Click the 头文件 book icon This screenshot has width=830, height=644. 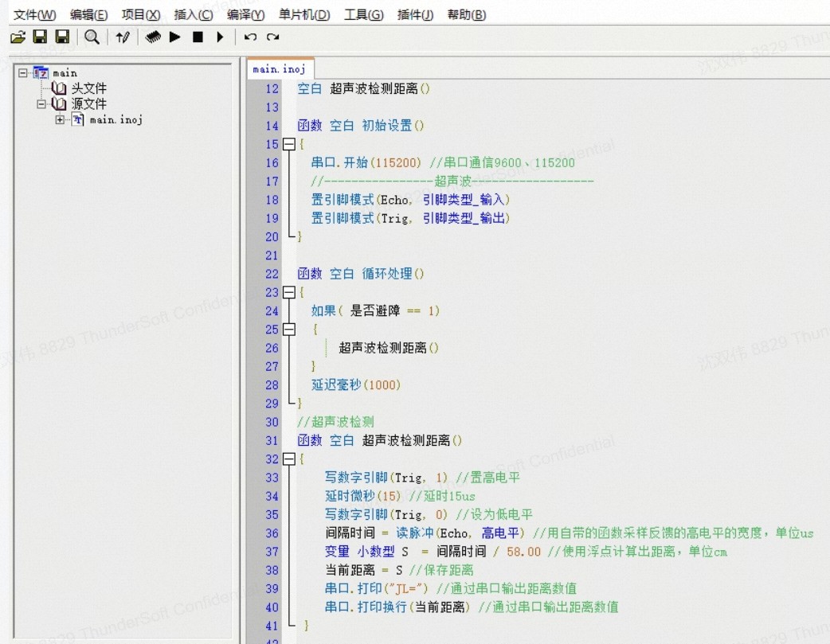[x=59, y=88]
